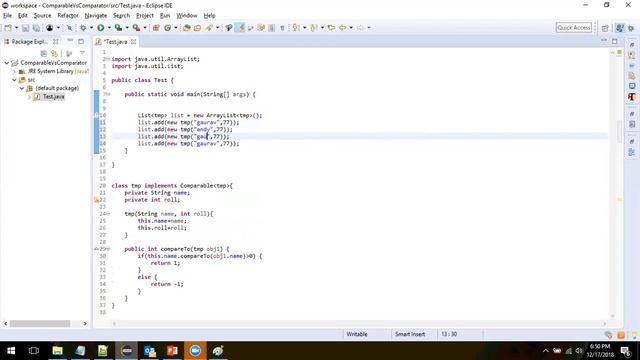Screen dimensions: 640x360
Task: Click the green Run button icon
Action: pos(100,28)
